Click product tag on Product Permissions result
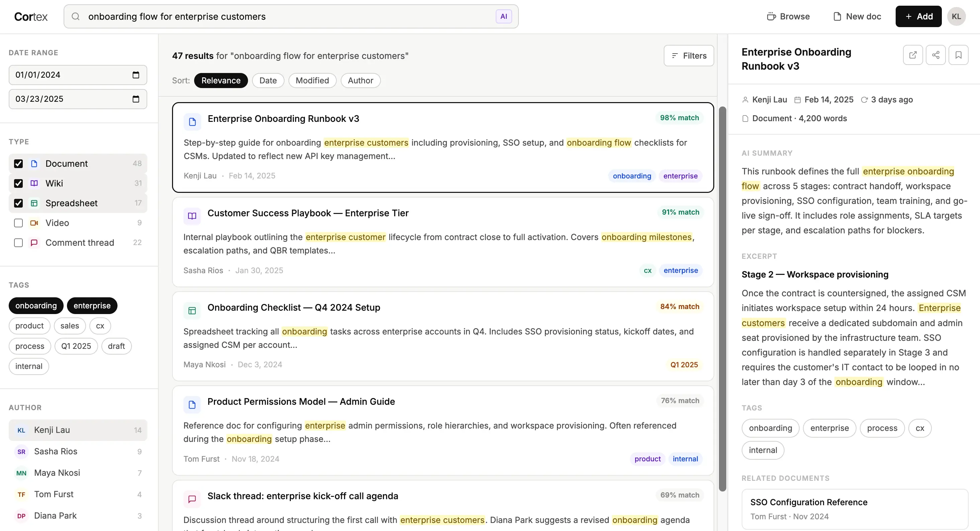Viewport: 980px width, 531px height. point(648,459)
